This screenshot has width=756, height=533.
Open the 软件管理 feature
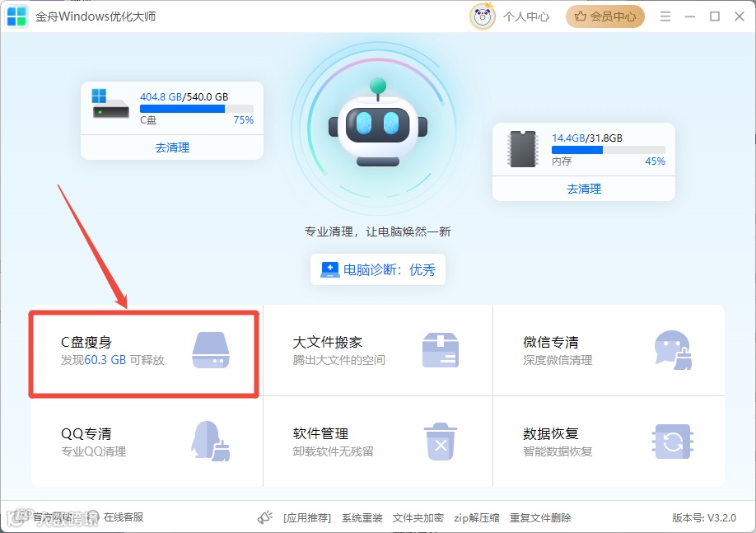tap(378, 442)
